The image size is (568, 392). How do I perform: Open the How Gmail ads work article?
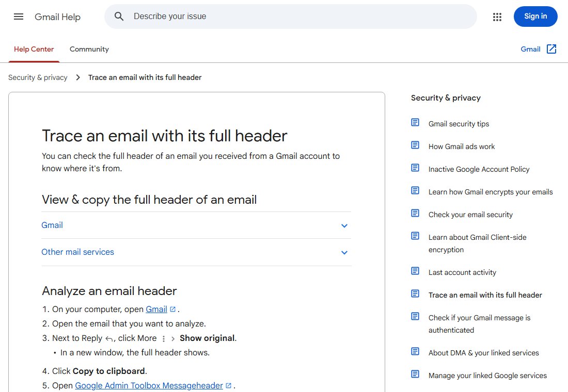coord(462,146)
